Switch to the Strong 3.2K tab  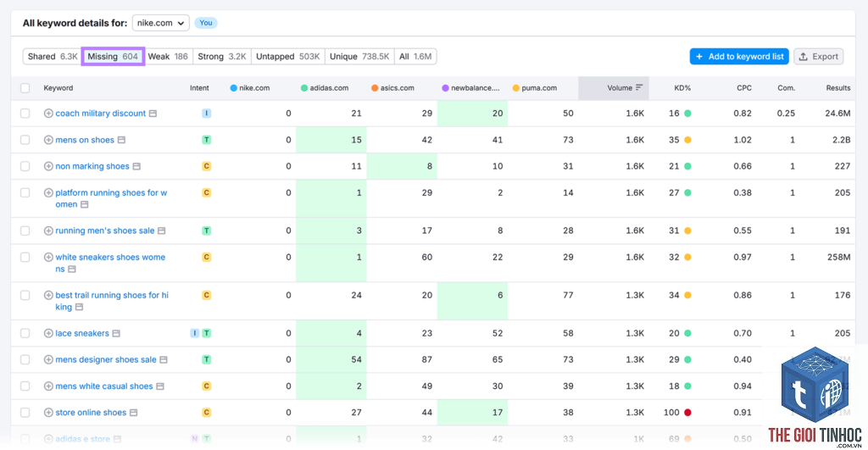(222, 57)
